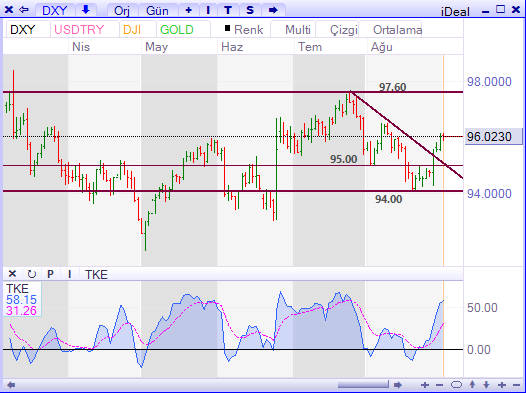Maximize the iDeal chart window
Viewport: 526px width, 393px height.
(500, 9)
